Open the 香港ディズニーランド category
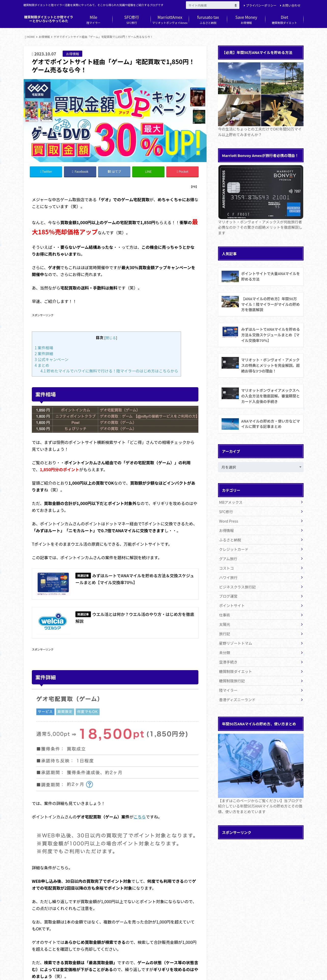327x980 pixels. click(261, 700)
